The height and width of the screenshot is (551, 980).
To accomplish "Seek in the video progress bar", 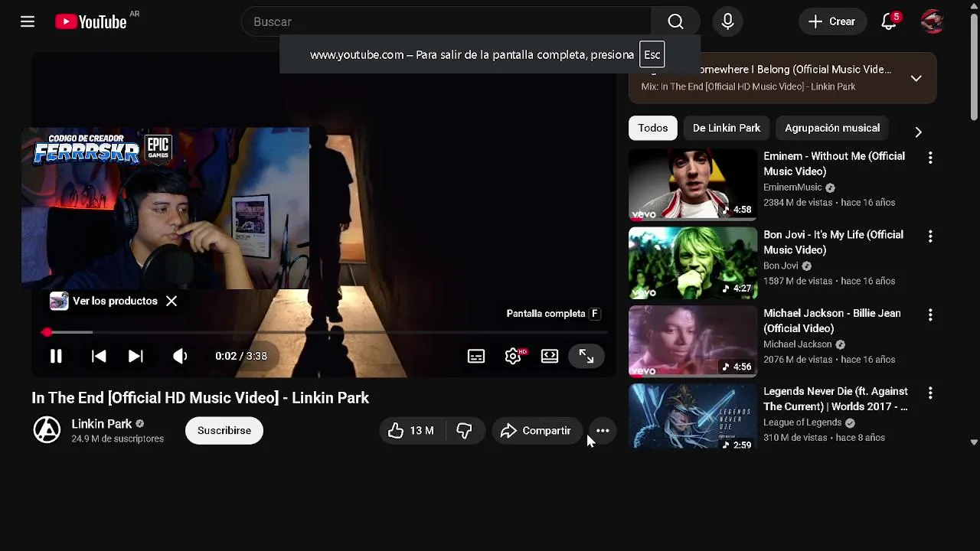I will 325,332.
